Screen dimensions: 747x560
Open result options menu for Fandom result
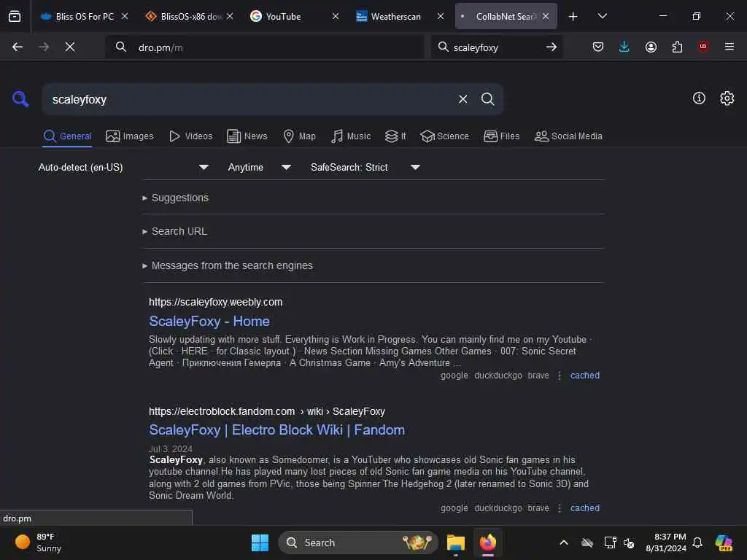(x=560, y=508)
